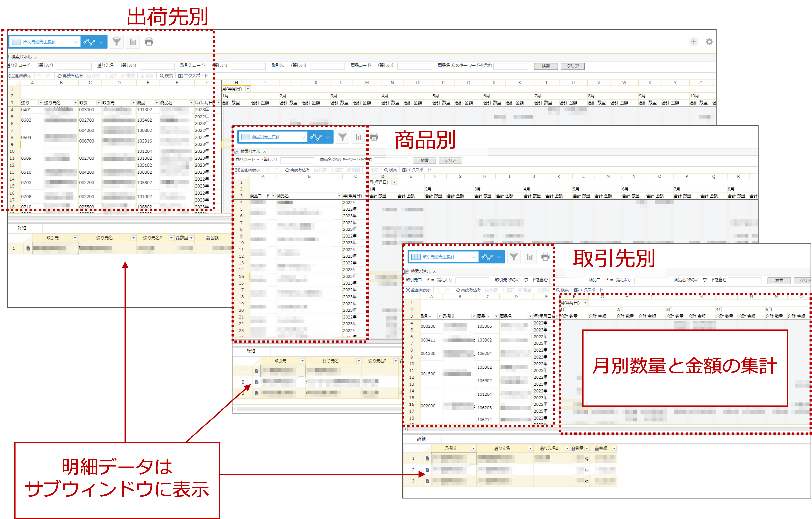The width and height of the screenshot is (812, 519).
Task: Click 送り先名 search input field
Action: click(x=157, y=66)
